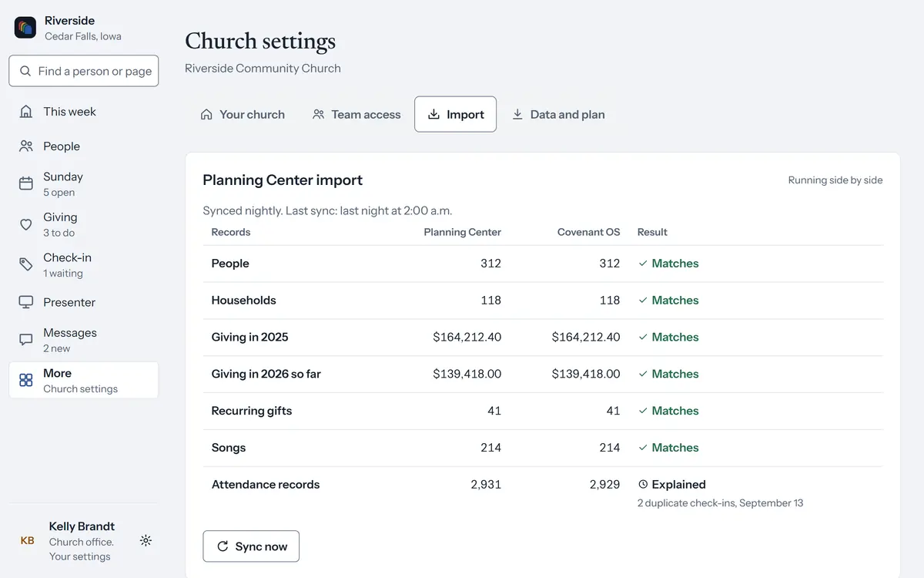This screenshot has width=924, height=578.
Task: Click the checkmark icon in People row
Action: coord(643,264)
